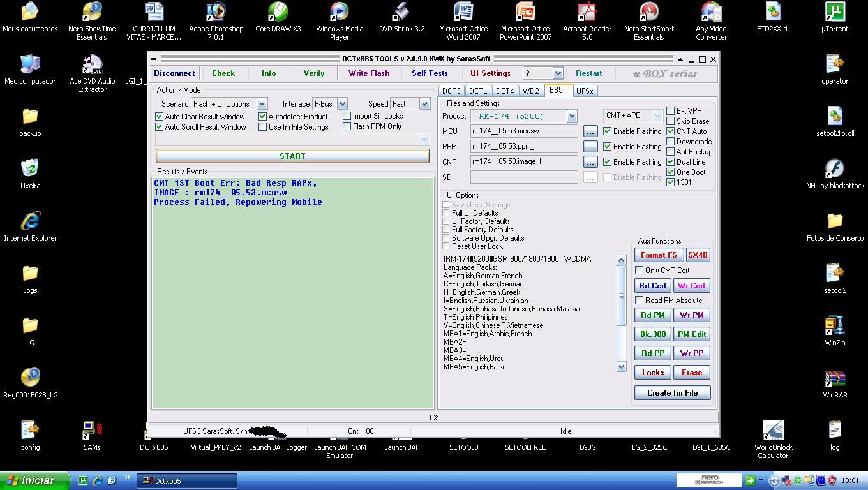Screen dimensions: 868x490
Task: Toggle the Ext.VPP checkbox
Action: [x=670, y=111]
